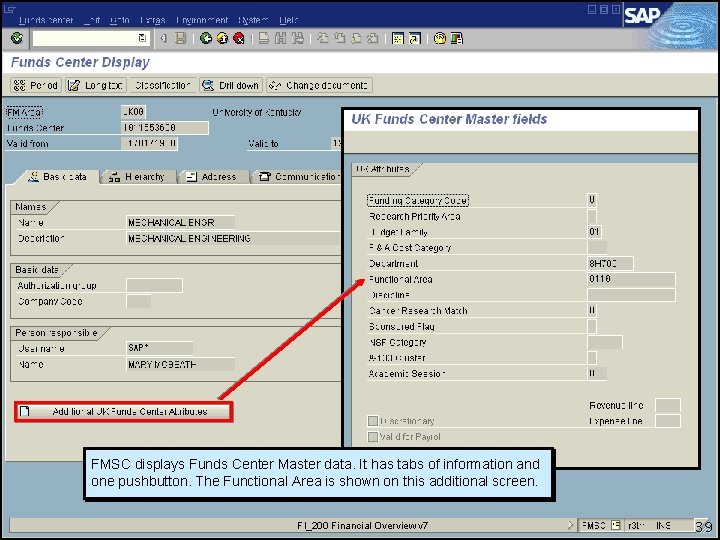Click the Period button

point(36,85)
